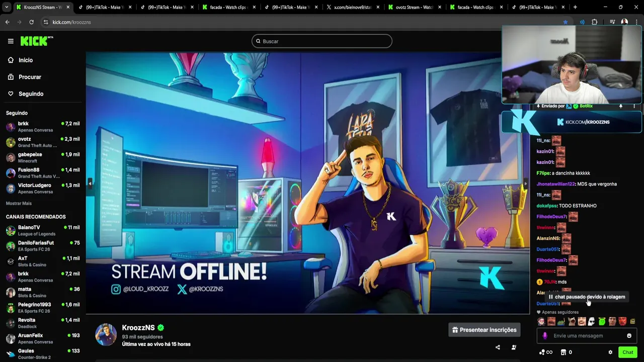Open recommended channel DaniloFariasFut

(43, 246)
